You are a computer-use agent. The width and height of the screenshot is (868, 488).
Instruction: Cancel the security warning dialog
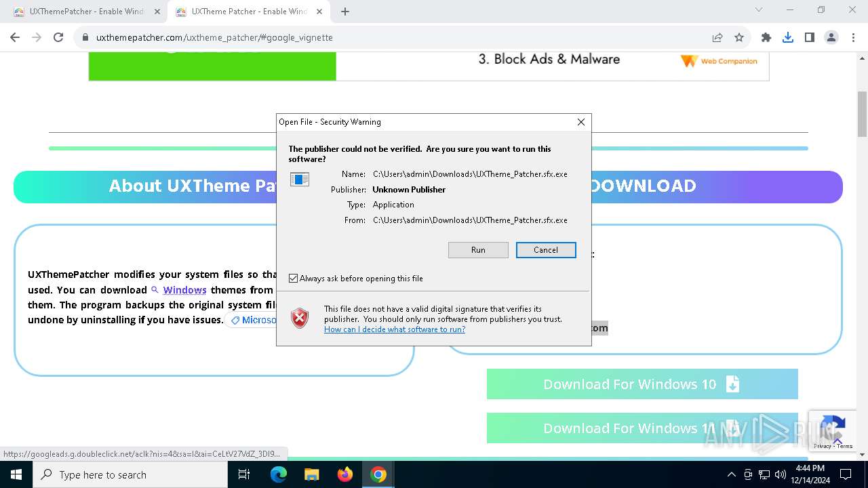(x=546, y=250)
